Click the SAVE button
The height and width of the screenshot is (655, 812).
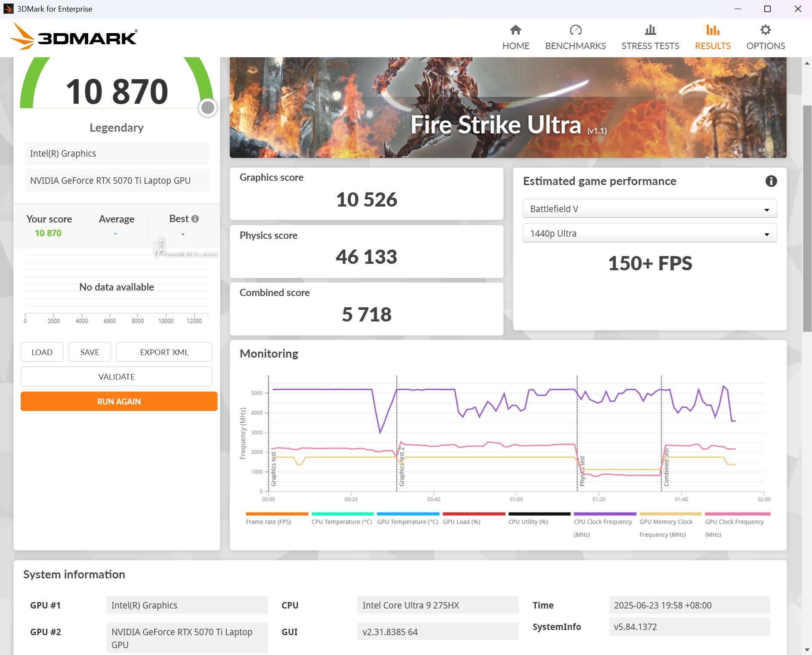pyautogui.click(x=90, y=352)
